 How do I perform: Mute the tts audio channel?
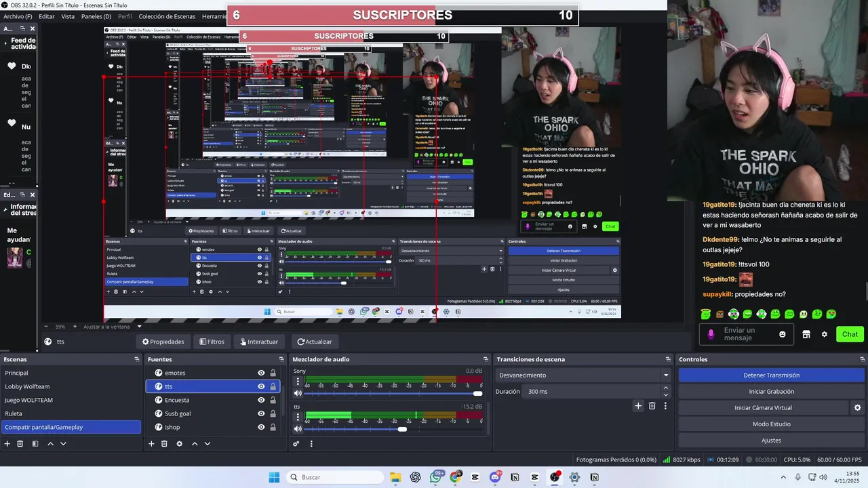click(298, 428)
